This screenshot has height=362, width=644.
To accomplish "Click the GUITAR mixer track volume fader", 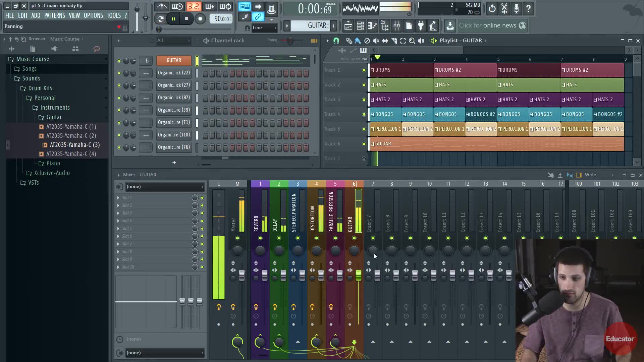I will coord(358,275).
